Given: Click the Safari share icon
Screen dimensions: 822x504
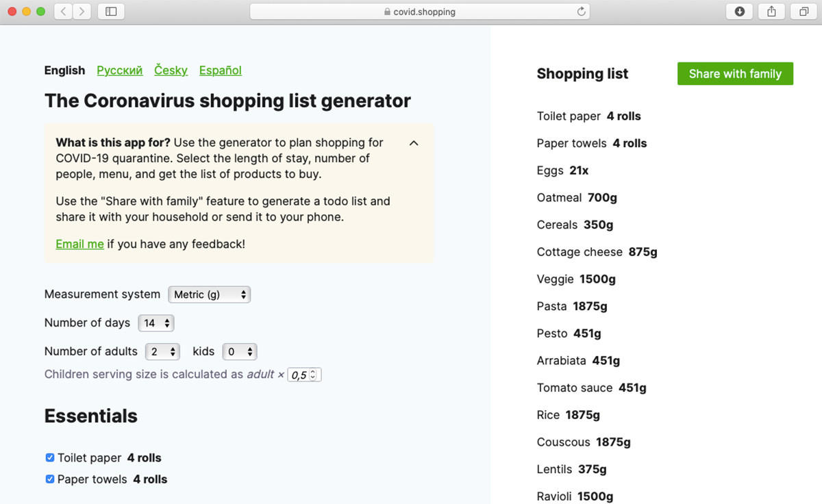Looking at the screenshot, I should 771,12.
